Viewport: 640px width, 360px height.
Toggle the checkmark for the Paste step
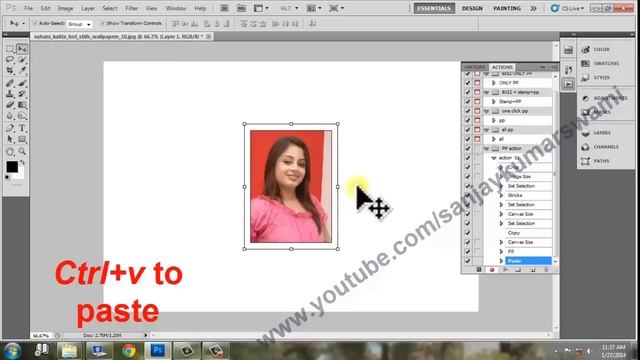tap(468, 261)
